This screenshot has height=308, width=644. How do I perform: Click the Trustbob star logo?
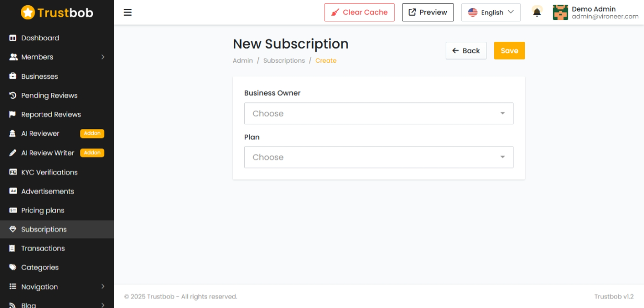28,13
